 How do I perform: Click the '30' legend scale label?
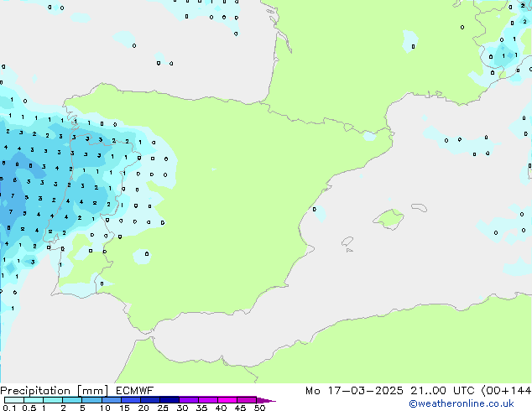tap(182, 408)
